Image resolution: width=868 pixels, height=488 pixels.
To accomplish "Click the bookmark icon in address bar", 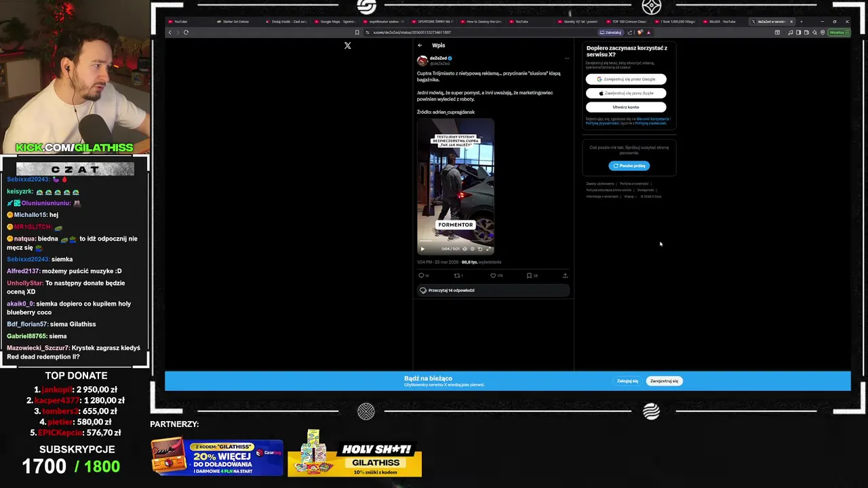I will 357,32.
